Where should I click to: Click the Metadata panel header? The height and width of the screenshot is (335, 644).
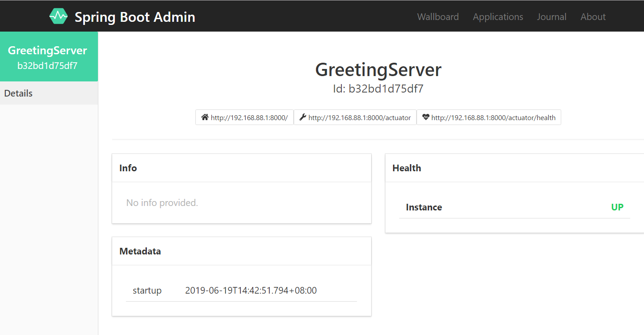(x=241, y=251)
